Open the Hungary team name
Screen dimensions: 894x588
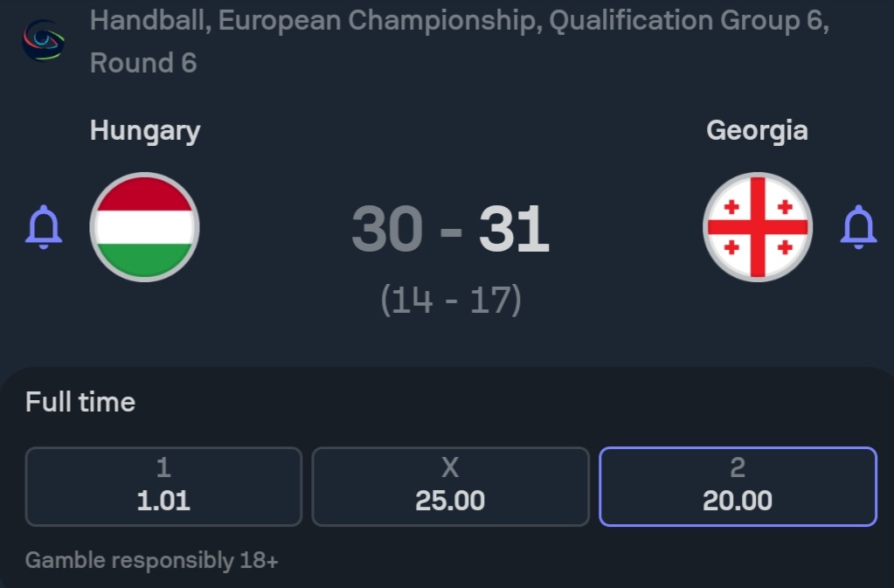coord(145,131)
